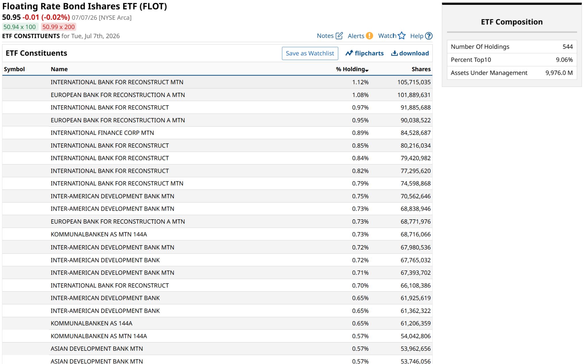Click the Percent Top10 label
The height and width of the screenshot is (364, 588).
tap(471, 60)
